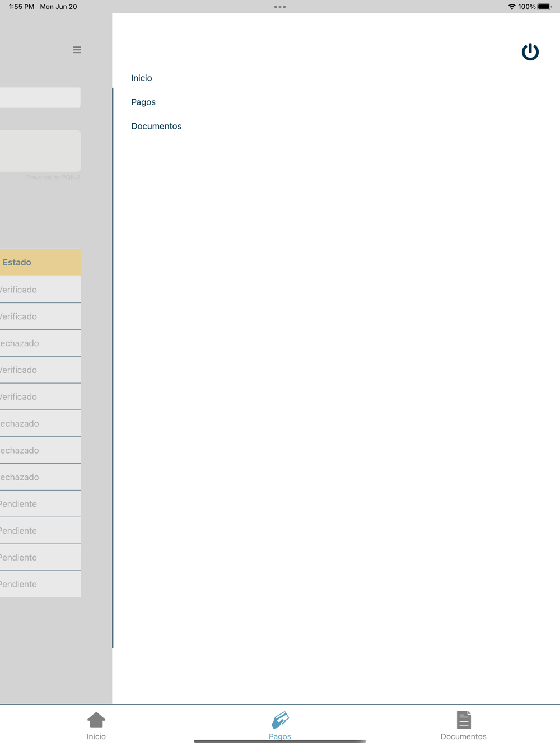Open Documentos tab page icon
The height and width of the screenshot is (747, 560).
[x=464, y=720]
